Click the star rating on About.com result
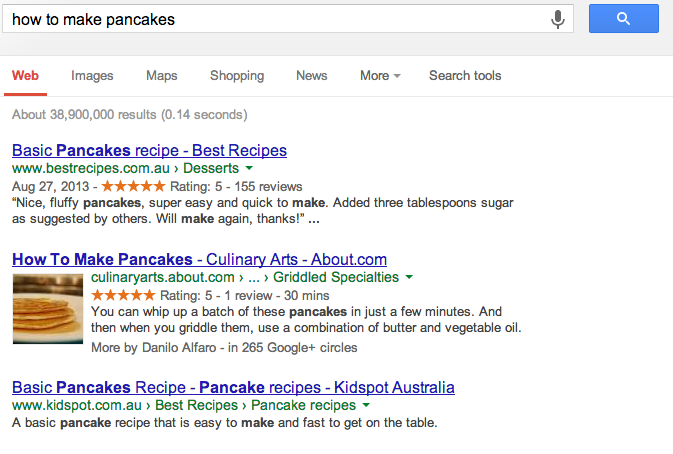The width and height of the screenshot is (673, 454). point(122,295)
